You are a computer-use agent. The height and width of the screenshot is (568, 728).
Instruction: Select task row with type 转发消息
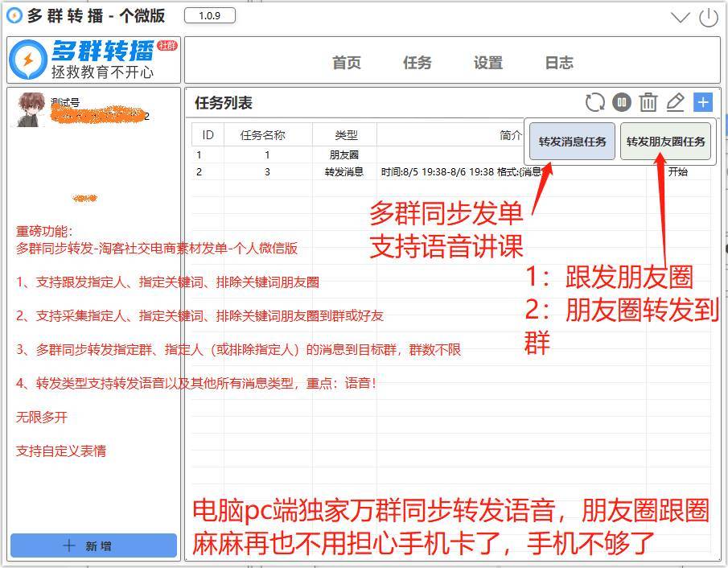[x=344, y=171]
